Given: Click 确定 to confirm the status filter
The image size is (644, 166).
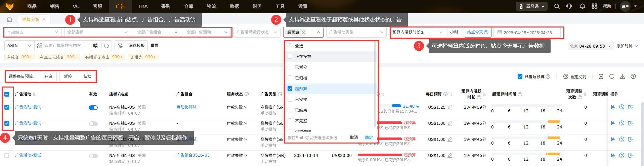Looking at the screenshot, I should tap(369, 137).
